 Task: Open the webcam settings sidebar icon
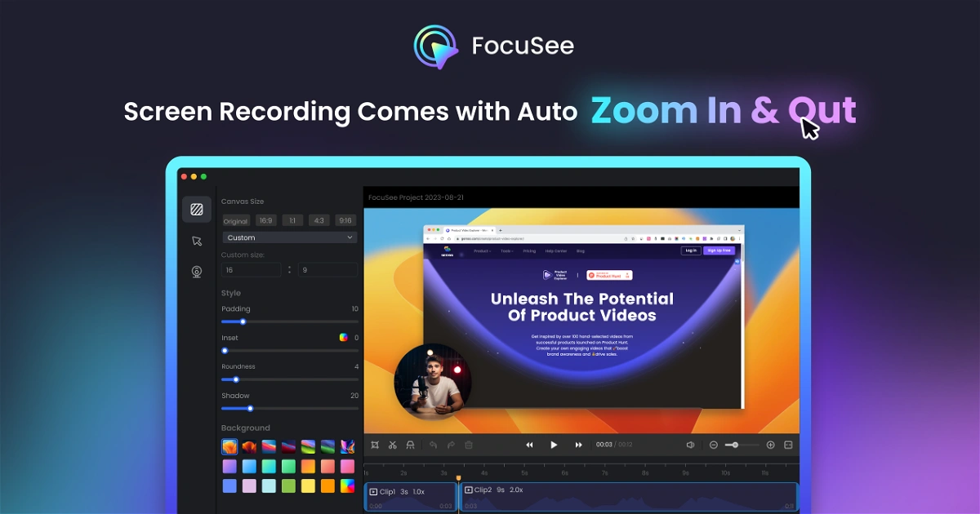coord(197,272)
